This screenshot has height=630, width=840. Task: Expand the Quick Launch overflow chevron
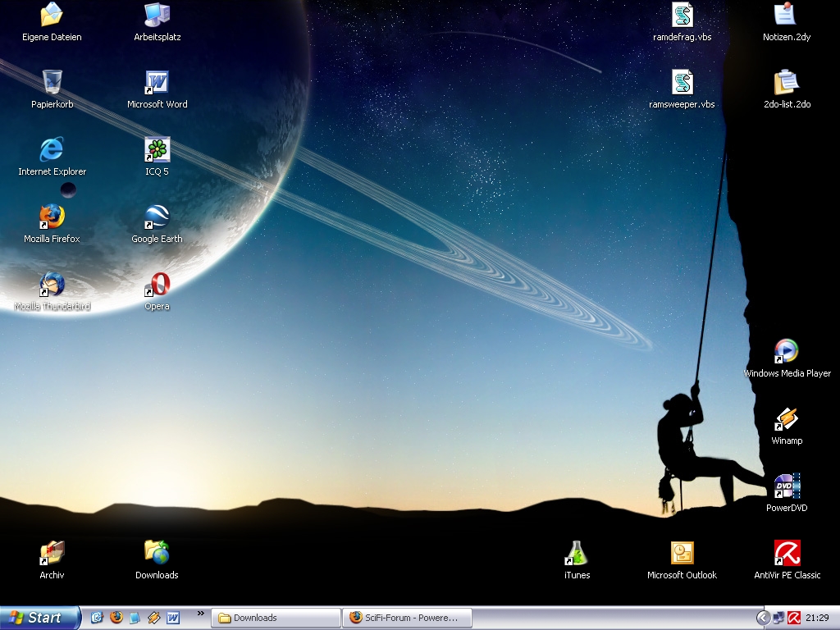[x=201, y=614]
